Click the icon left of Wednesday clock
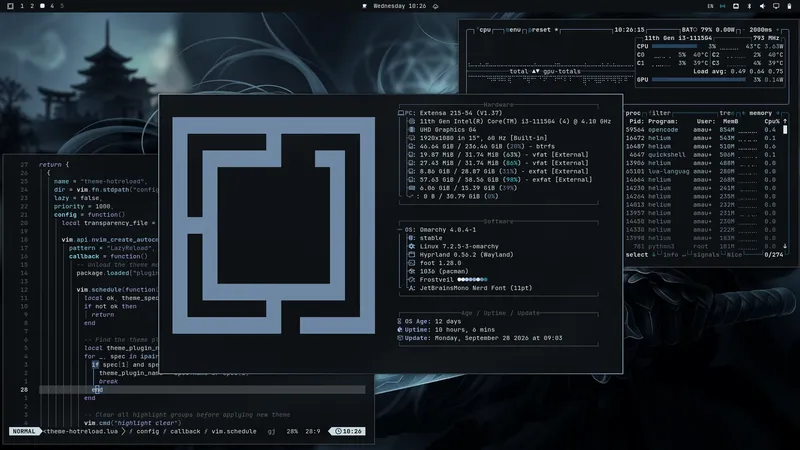The height and width of the screenshot is (450, 800). coord(364,6)
